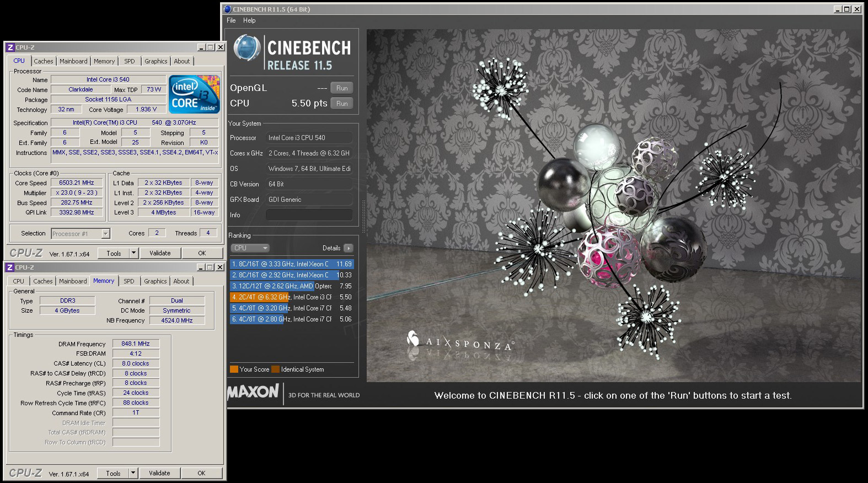Image resolution: width=868 pixels, height=483 pixels.
Task: Open Caches tab in CPU-Z memory window
Action: coord(43,281)
